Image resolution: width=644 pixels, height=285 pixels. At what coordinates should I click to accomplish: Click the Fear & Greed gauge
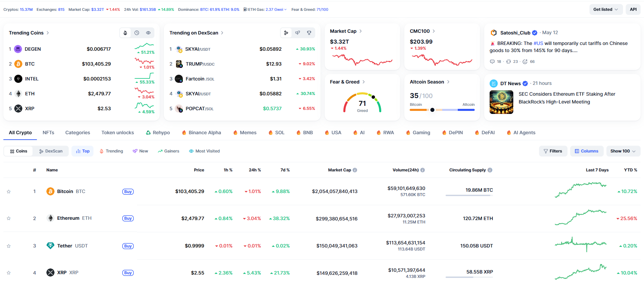click(362, 102)
